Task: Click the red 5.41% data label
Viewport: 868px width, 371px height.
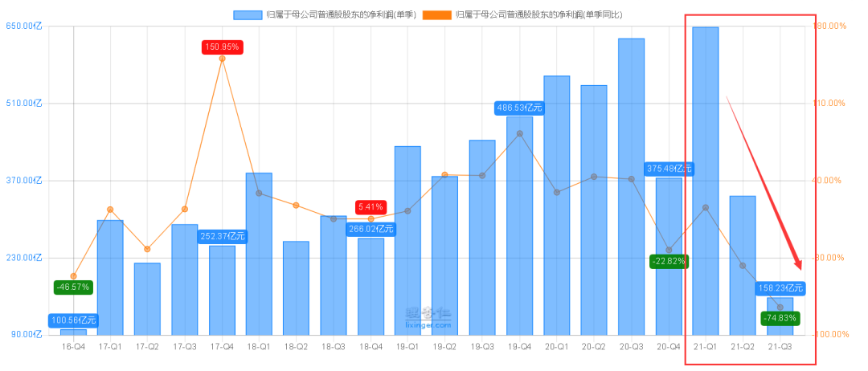Action: click(371, 207)
